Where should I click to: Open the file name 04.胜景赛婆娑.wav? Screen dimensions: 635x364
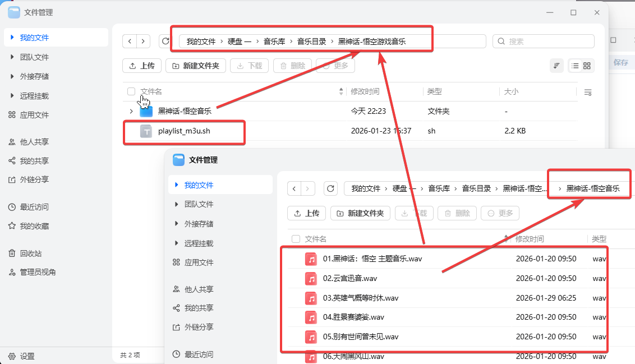(x=353, y=317)
